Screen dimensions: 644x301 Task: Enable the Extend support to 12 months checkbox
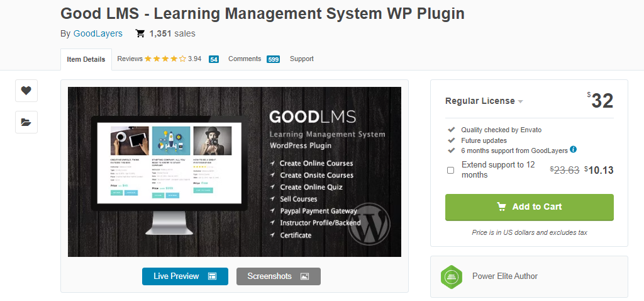tap(450, 170)
